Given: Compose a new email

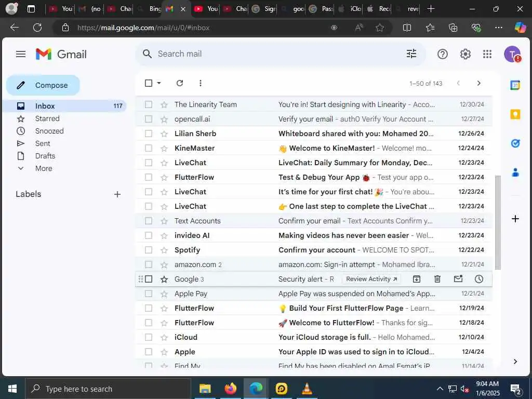Looking at the screenshot, I should pos(43,85).
